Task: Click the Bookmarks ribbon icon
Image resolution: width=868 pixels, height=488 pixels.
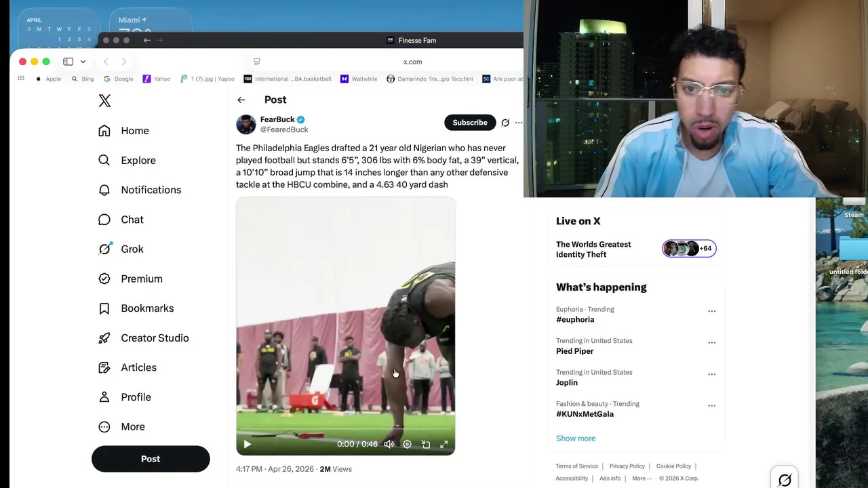Action: (x=104, y=308)
